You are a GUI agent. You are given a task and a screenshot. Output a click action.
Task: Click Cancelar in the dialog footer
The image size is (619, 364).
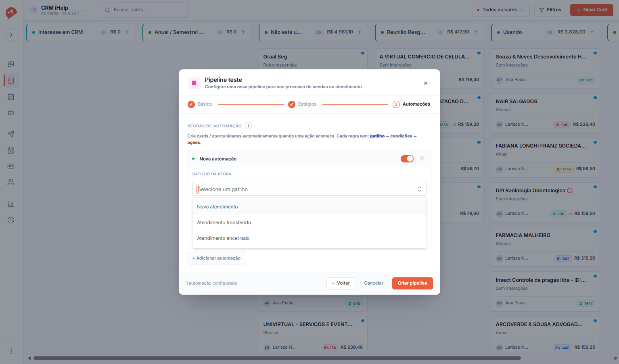pyautogui.click(x=374, y=283)
